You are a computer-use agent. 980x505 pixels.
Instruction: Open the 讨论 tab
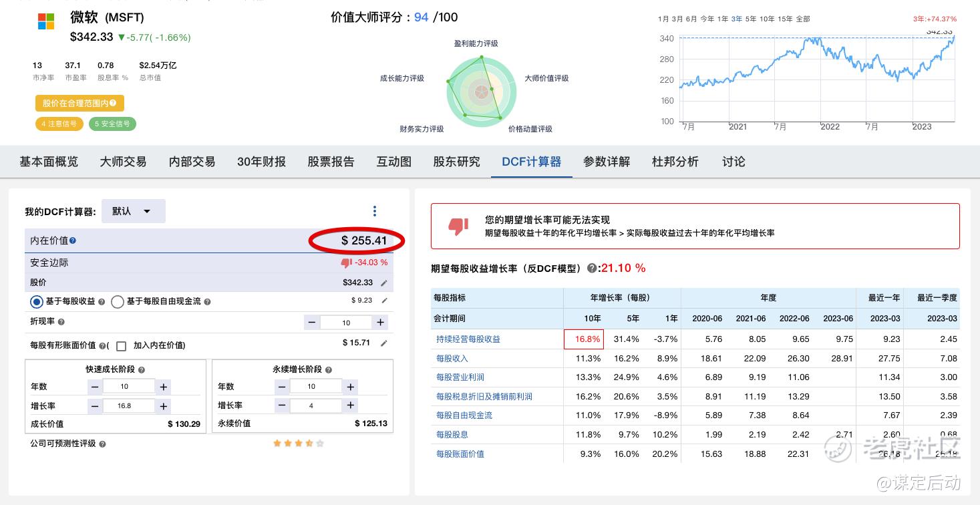click(x=733, y=162)
